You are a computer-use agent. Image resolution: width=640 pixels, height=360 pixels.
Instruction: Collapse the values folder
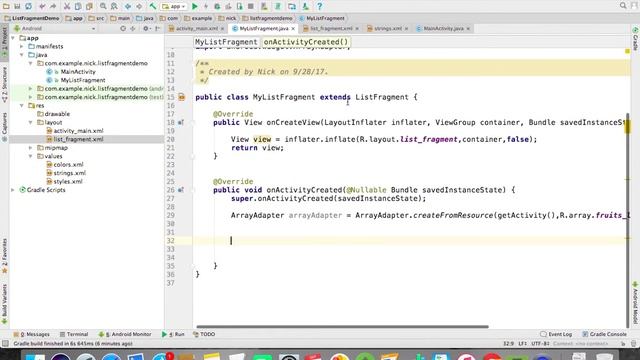point(31,156)
